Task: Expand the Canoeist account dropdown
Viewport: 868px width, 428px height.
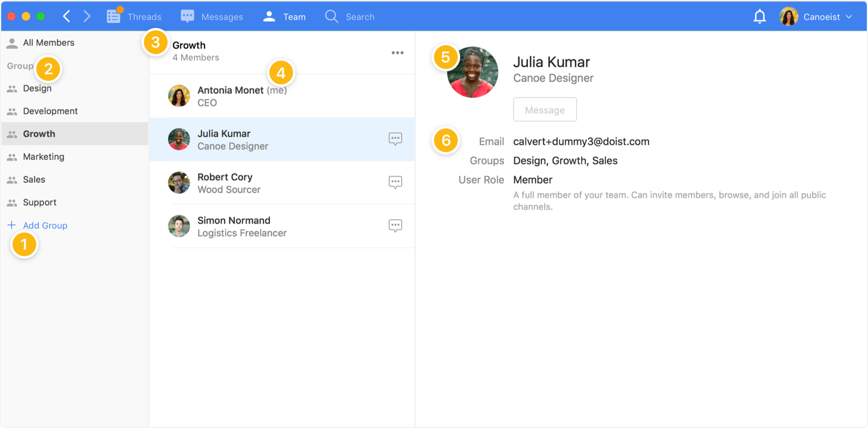Action: (848, 17)
